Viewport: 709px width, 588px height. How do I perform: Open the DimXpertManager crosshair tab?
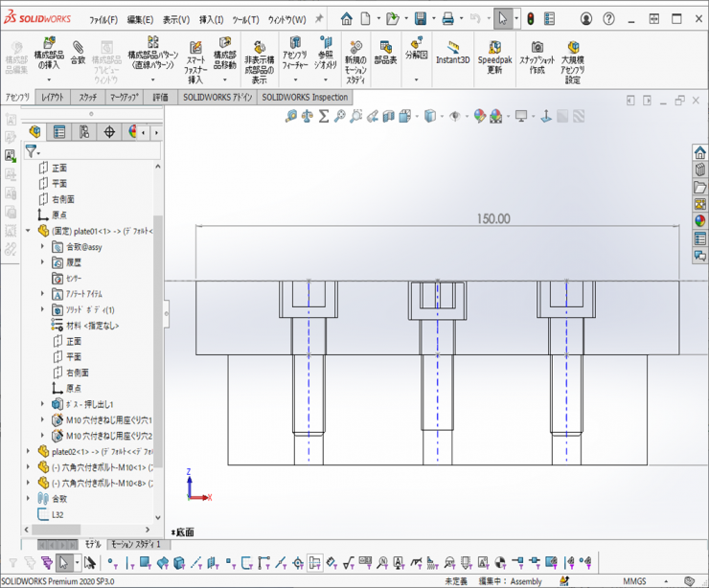pyautogui.click(x=109, y=132)
